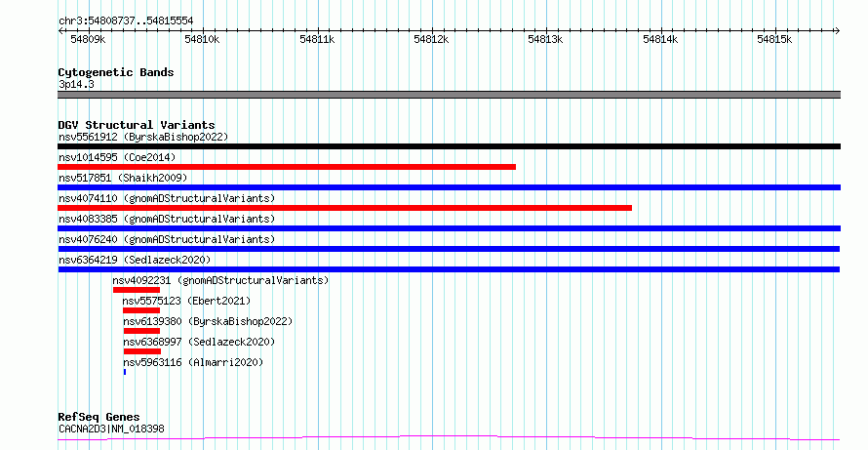
Task: Select the blue nsv4076240 variant bar
Action: [449, 249]
